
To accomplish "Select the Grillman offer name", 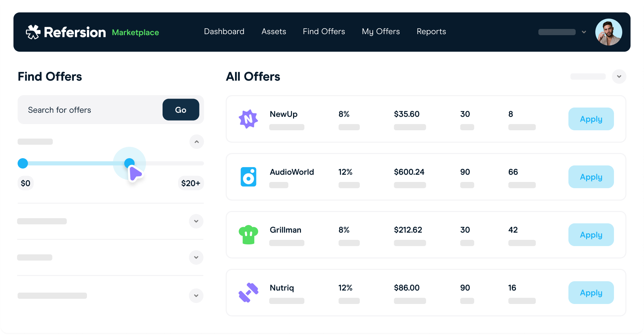I will tap(285, 230).
